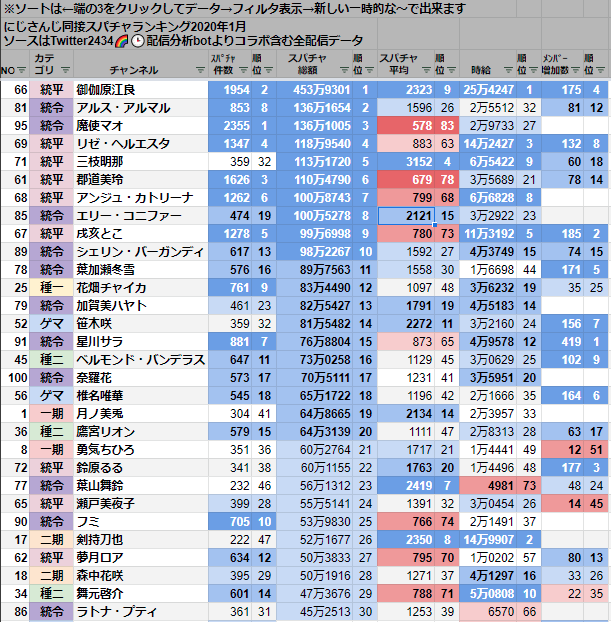The height and width of the screenshot is (622, 611).
Task: Select the channel cell 葉山舞鈴
Action: click(x=140, y=486)
